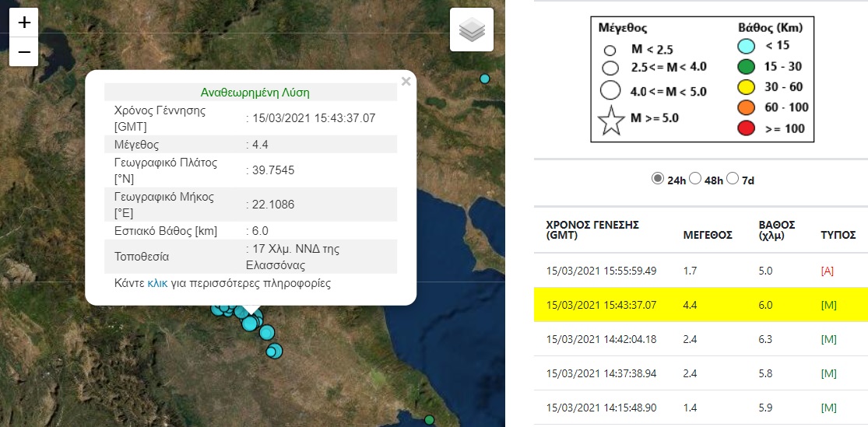Viewport: 868px width, 427px height.
Task: Click the ΧΡΟΝΟΣ ΓΕΝΕΣΗΣ column header
Action: 592,229
